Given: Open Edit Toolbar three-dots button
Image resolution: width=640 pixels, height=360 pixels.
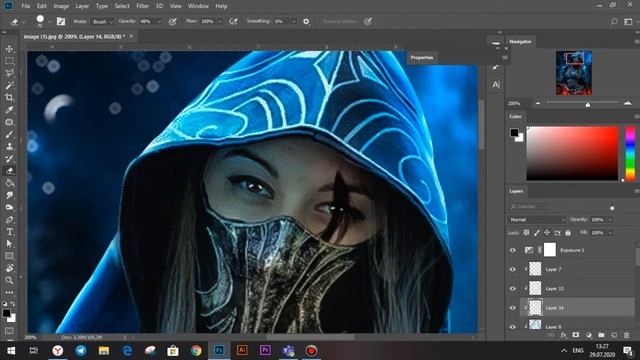Looking at the screenshot, I should coord(9,293).
